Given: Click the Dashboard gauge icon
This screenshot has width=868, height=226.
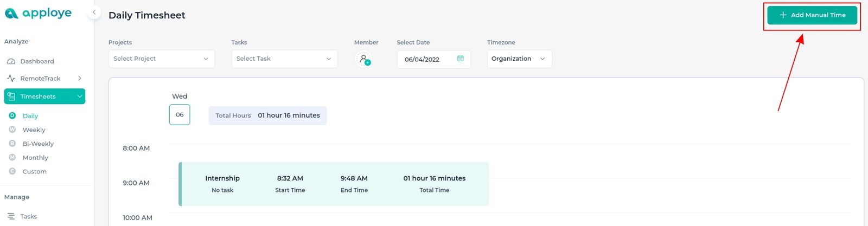Looking at the screenshot, I should tap(11, 61).
